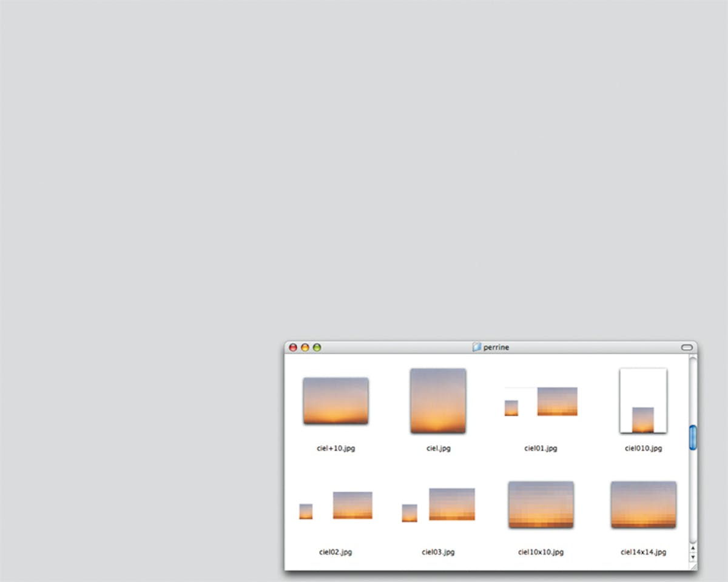Click the scroll down arrow
728x582 pixels.
(693, 557)
